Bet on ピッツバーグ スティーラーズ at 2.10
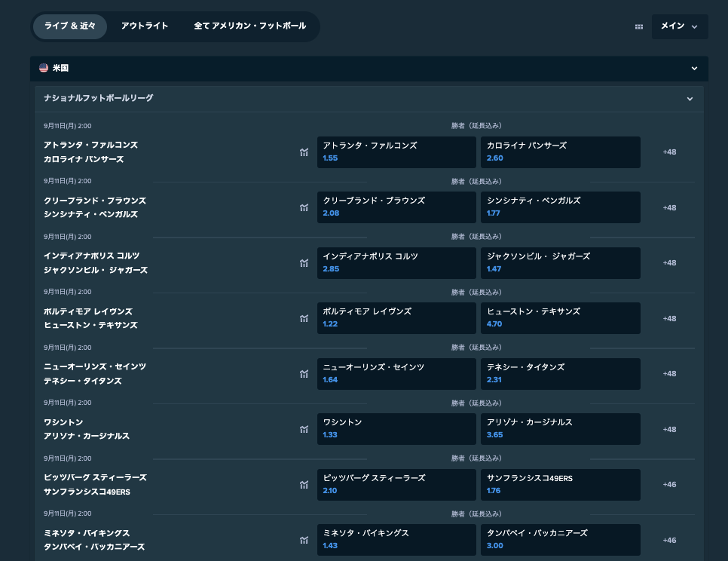728x561 pixels. pyautogui.click(x=396, y=485)
